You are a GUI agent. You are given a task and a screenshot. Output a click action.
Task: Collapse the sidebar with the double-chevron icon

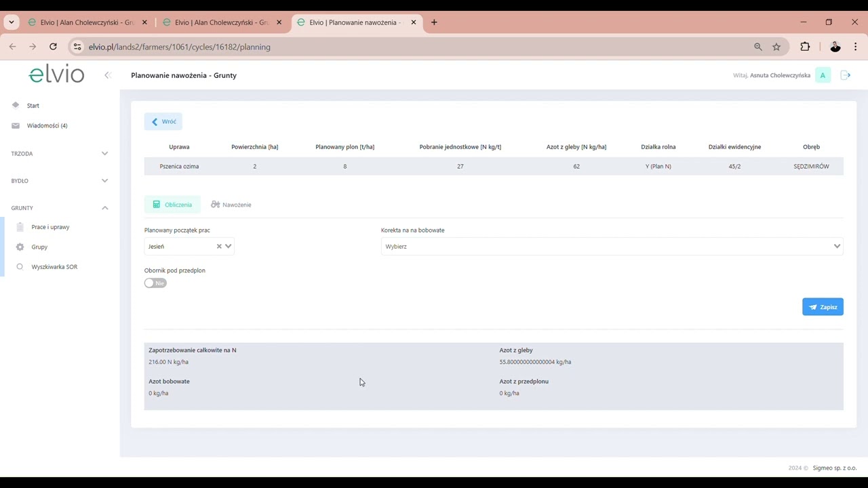click(107, 75)
